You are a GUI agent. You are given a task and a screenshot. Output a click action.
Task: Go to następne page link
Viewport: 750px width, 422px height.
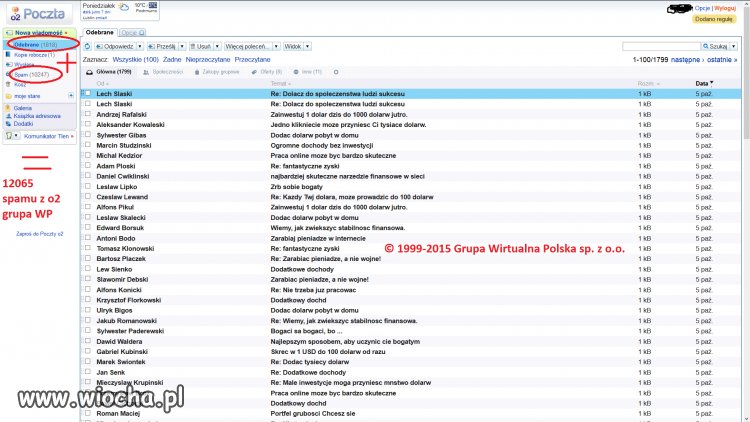(x=687, y=60)
